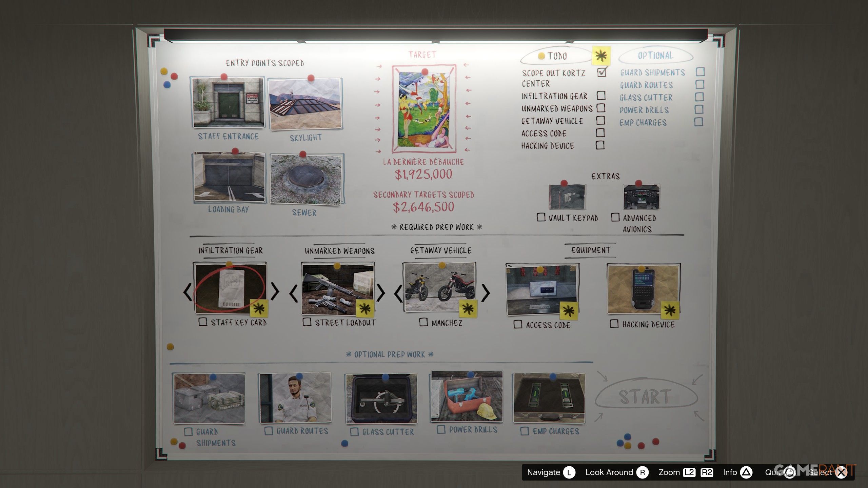Choose the Sewer manhole entry photo
The width and height of the screenshot is (868, 488).
(307, 179)
